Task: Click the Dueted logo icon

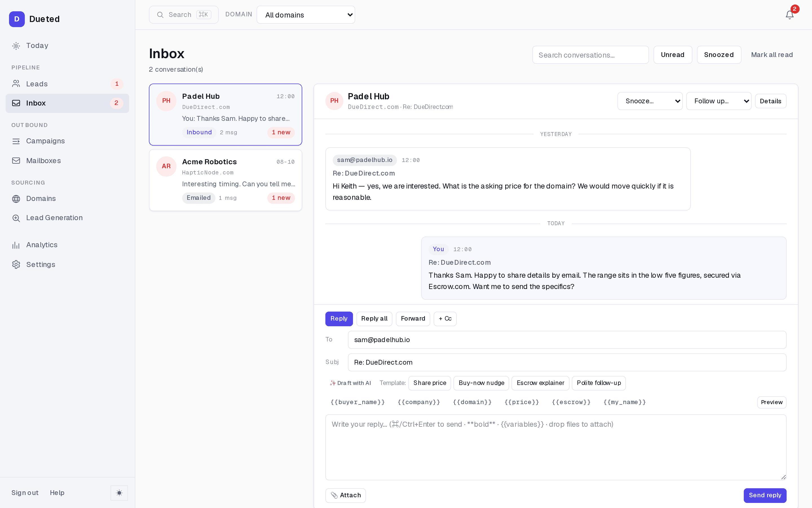Action: (x=17, y=19)
